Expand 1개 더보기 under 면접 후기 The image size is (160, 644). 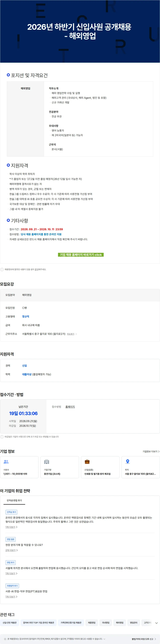coord(11,573)
